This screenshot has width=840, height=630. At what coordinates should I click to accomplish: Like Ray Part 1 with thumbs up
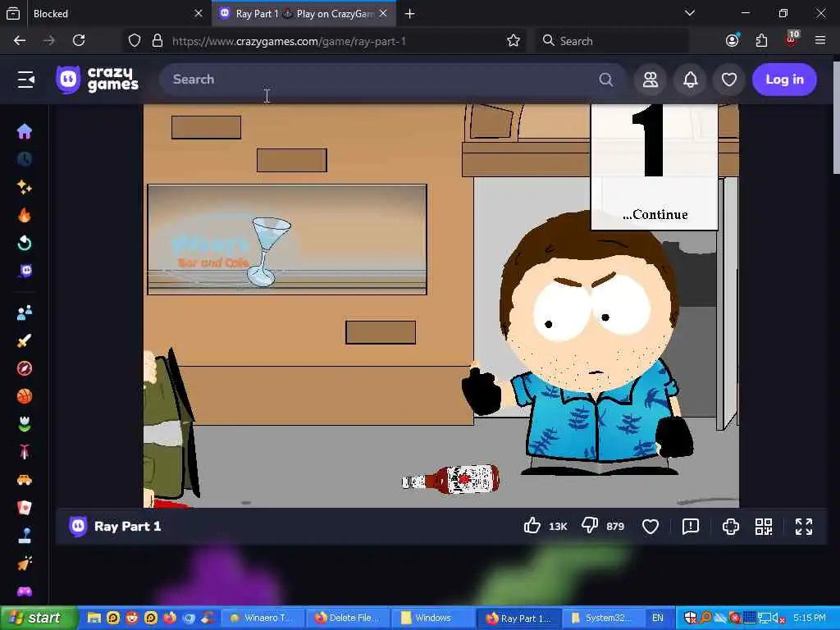click(x=532, y=526)
